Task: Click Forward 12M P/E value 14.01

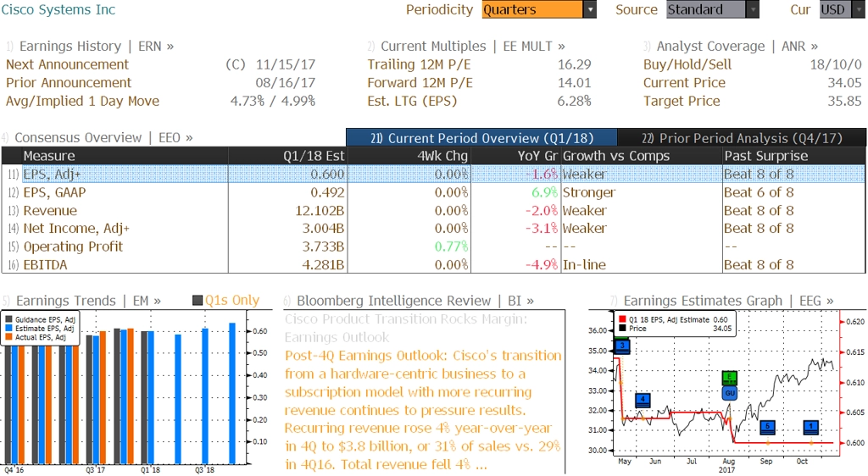Action: (x=574, y=83)
